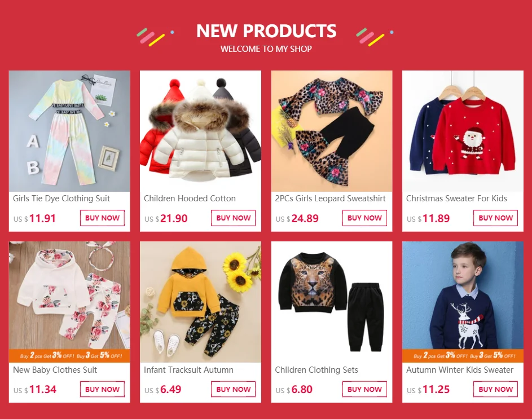
Task: Open the tie dye clothing suit image
Action: (69, 131)
